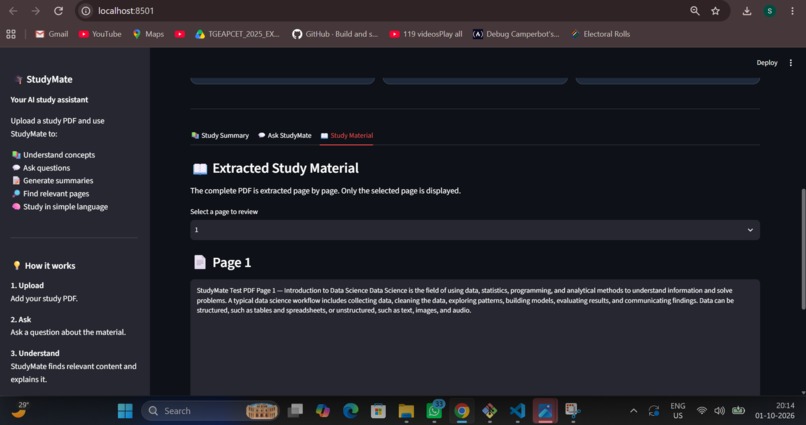The width and height of the screenshot is (806, 425).
Task: Open the YouTube bookmark
Action: pos(100,34)
